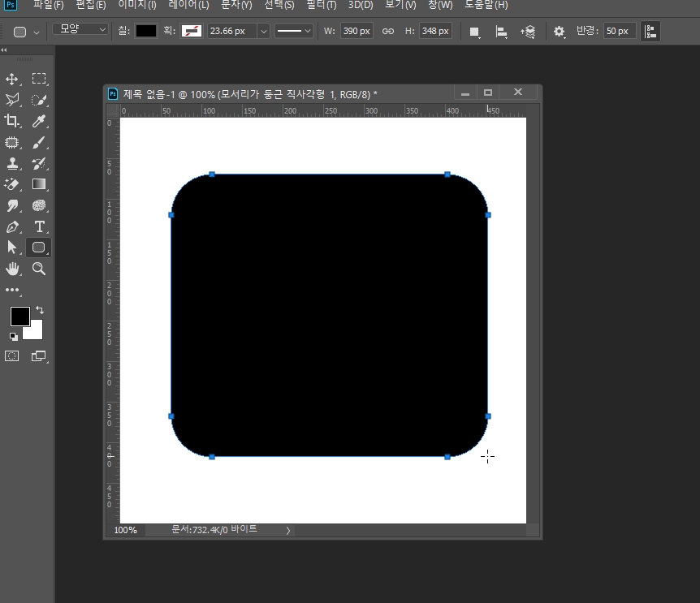Swap foreground and background colors
Viewport: 700px width, 603px height.
click(40, 309)
